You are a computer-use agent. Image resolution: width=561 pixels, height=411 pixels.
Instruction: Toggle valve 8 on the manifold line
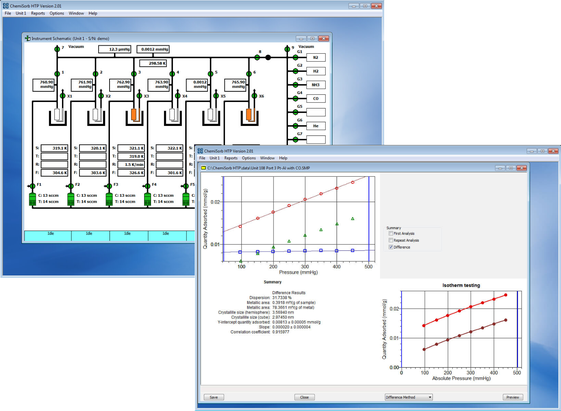257,57
